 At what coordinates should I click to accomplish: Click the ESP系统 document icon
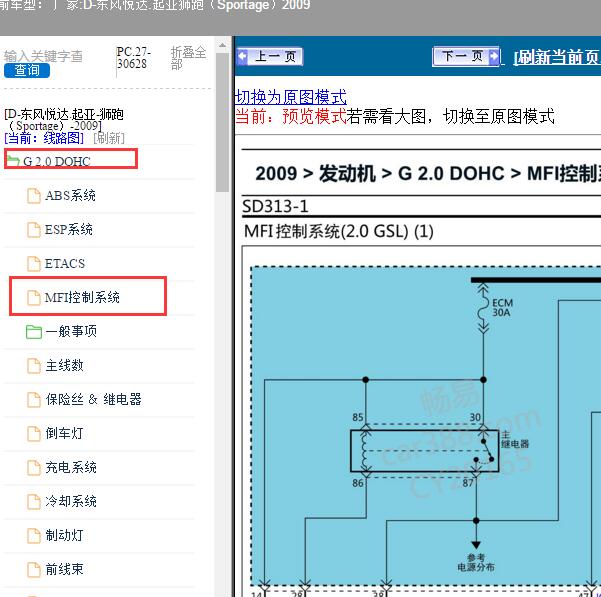pos(34,230)
